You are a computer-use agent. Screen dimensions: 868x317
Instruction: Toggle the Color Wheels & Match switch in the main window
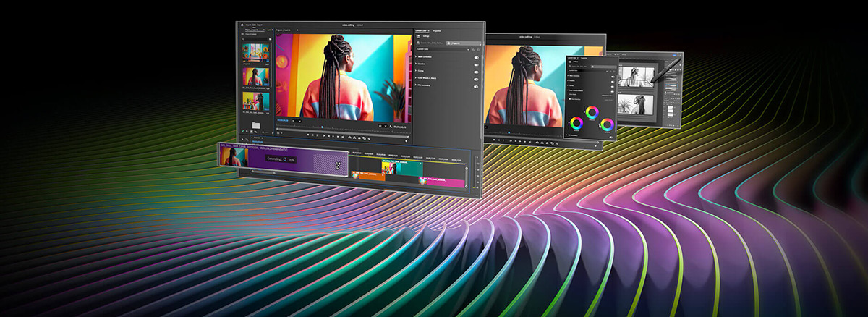[476, 80]
